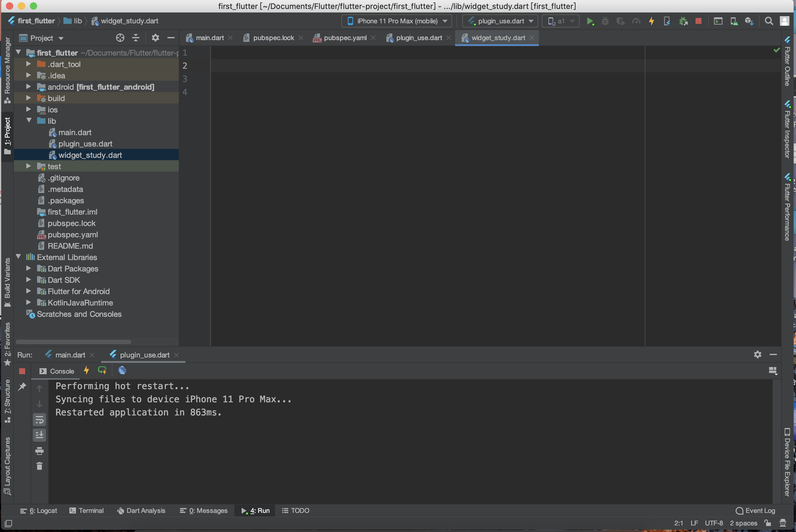The width and height of the screenshot is (796, 532).
Task: Toggle the Soft-Wrap button in console gutter
Action: tap(39, 420)
